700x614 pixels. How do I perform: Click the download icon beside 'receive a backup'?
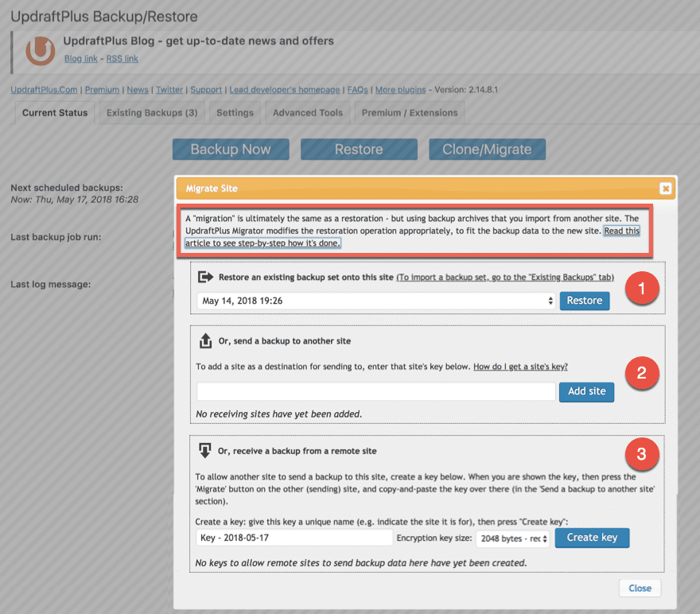(x=206, y=450)
